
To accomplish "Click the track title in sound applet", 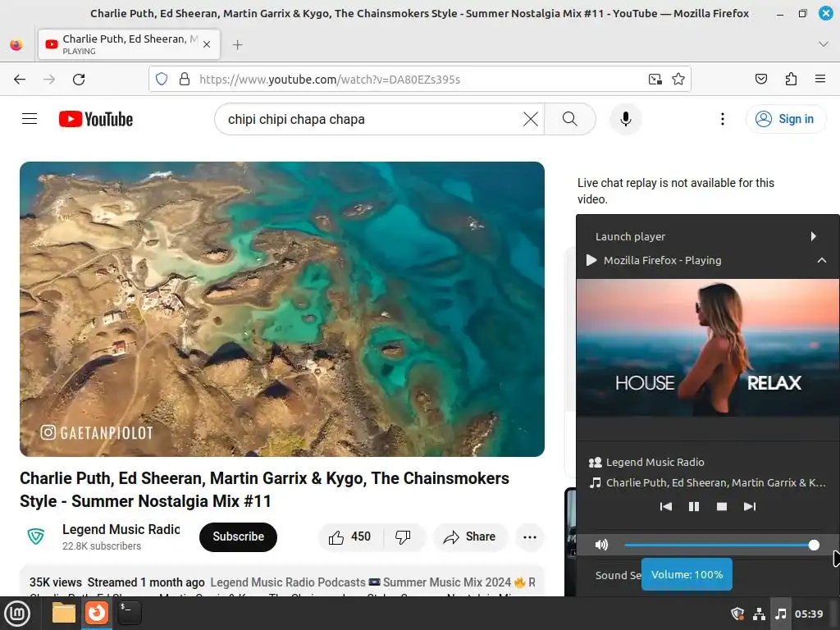I will point(715,482).
